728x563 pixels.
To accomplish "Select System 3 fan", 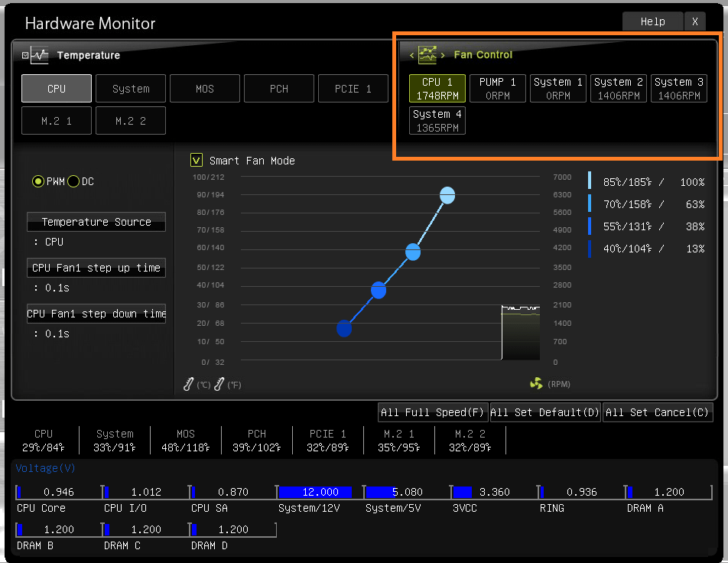I will 679,88.
